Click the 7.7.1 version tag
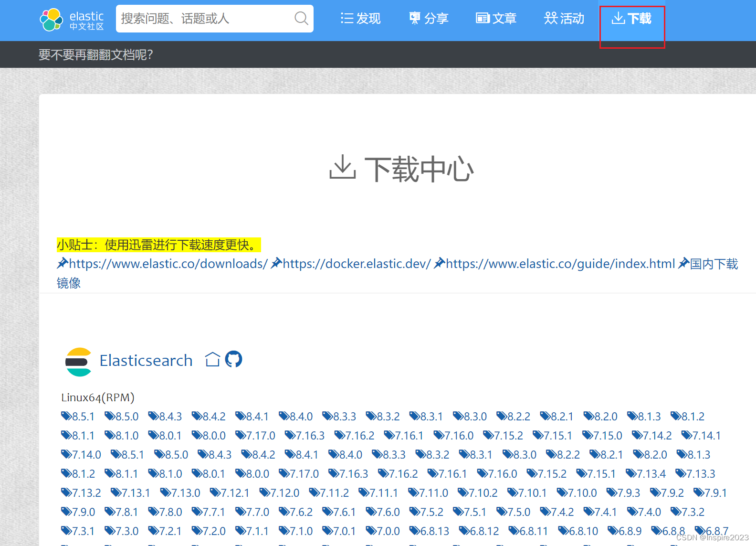This screenshot has height=546, width=756. click(209, 512)
